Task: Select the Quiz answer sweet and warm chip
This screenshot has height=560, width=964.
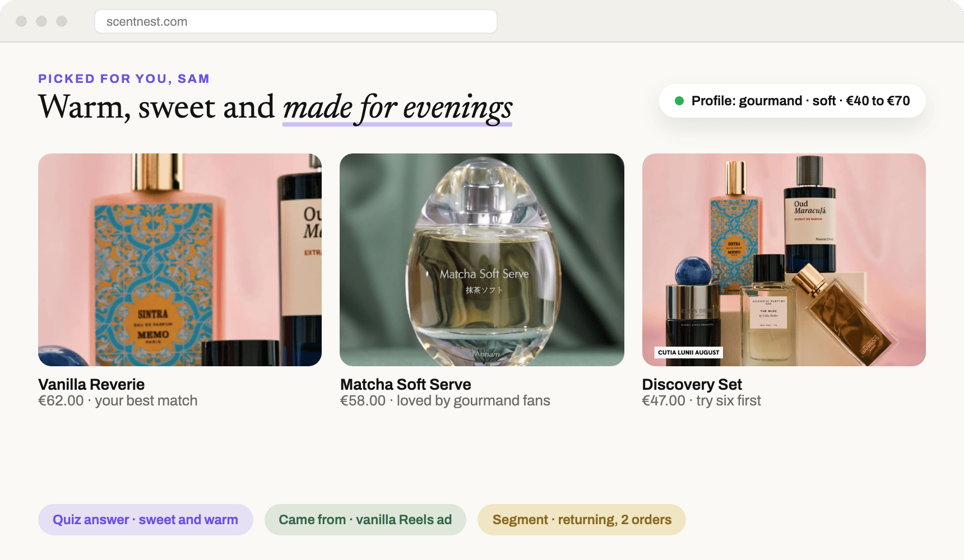Action: tap(146, 520)
